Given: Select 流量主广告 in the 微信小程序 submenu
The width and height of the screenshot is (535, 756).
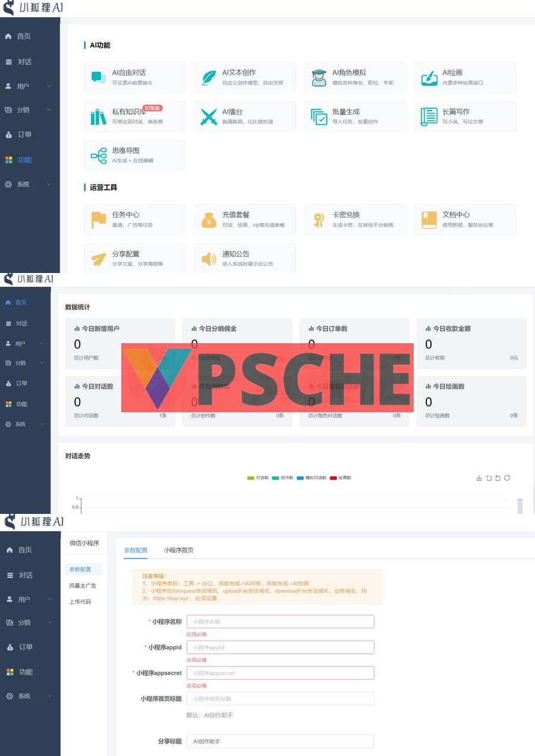Looking at the screenshot, I should (x=83, y=586).
